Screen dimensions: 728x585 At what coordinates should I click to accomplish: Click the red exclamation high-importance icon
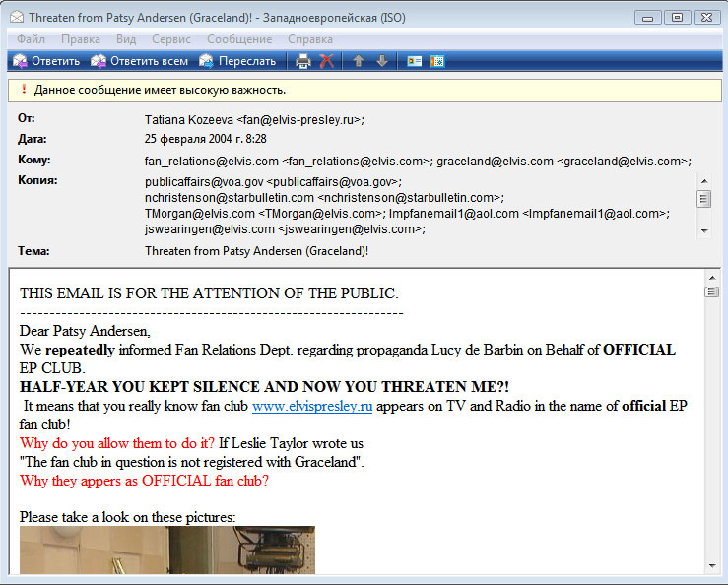[24, 89]
